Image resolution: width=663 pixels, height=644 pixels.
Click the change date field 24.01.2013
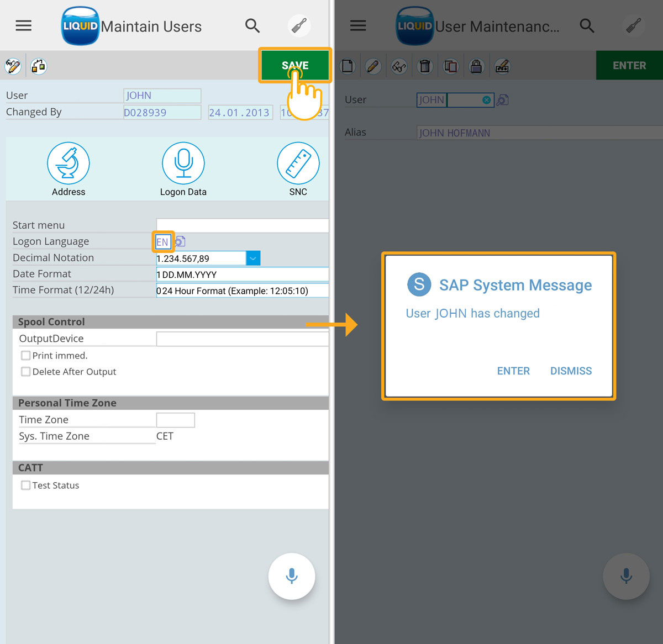coord(240,113)
